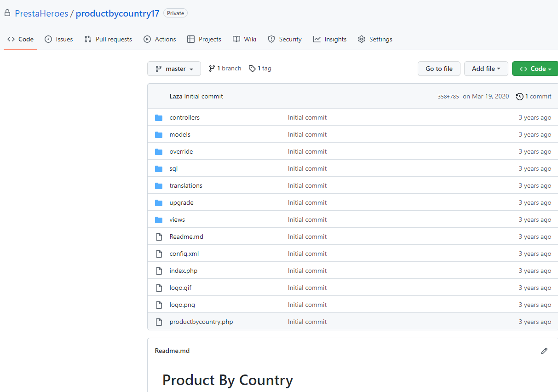Edit the Readme with the pencil icon

coord(544,351)
